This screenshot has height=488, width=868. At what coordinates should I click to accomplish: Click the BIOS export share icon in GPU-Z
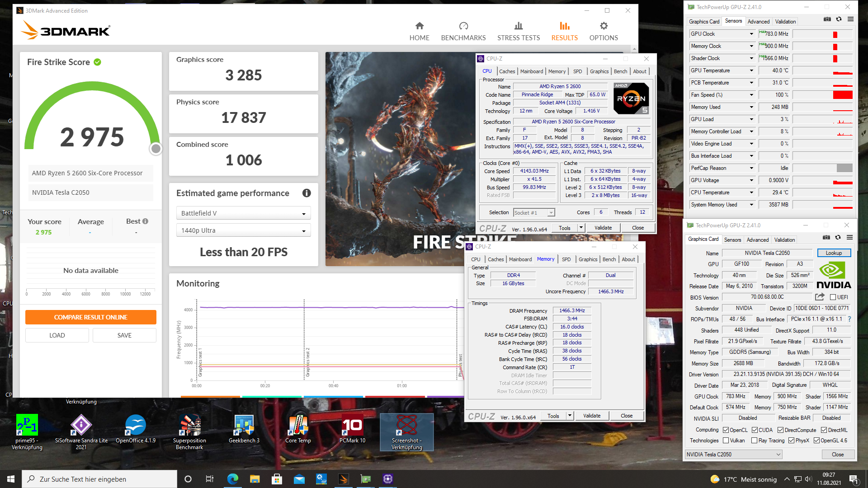pos(820,297)
